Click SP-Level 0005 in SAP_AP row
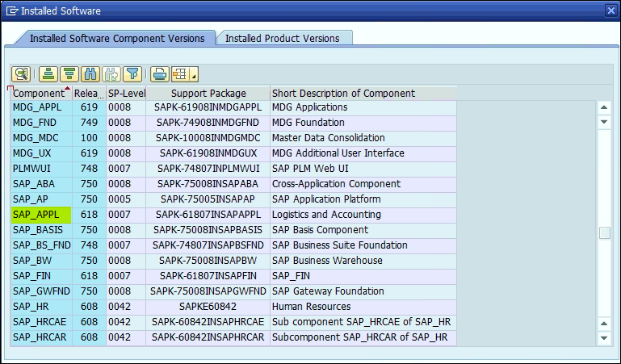Viewport: 621px width, 364px height. point(126,199)
